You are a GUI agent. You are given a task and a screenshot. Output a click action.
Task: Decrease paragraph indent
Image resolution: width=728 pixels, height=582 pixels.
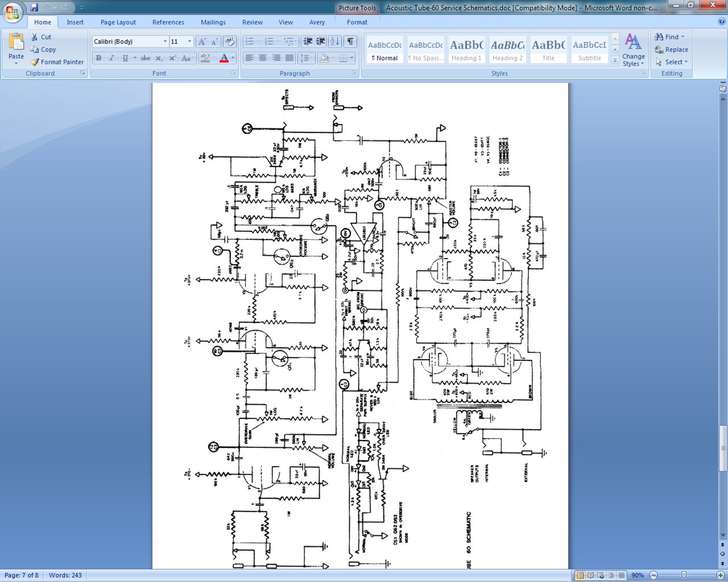[x=308, y=41]
